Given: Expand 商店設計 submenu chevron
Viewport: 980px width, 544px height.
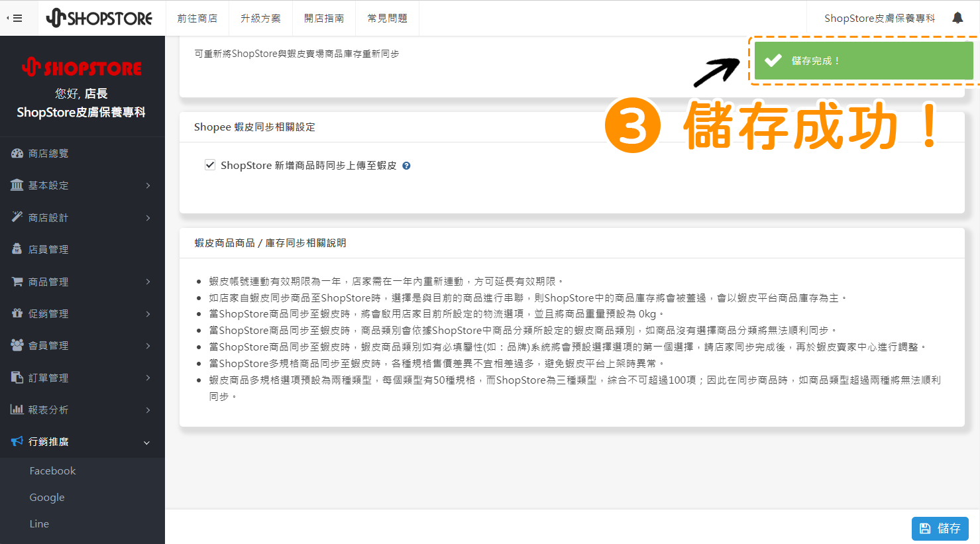Looking at the screenshot, I should [148, 218].
